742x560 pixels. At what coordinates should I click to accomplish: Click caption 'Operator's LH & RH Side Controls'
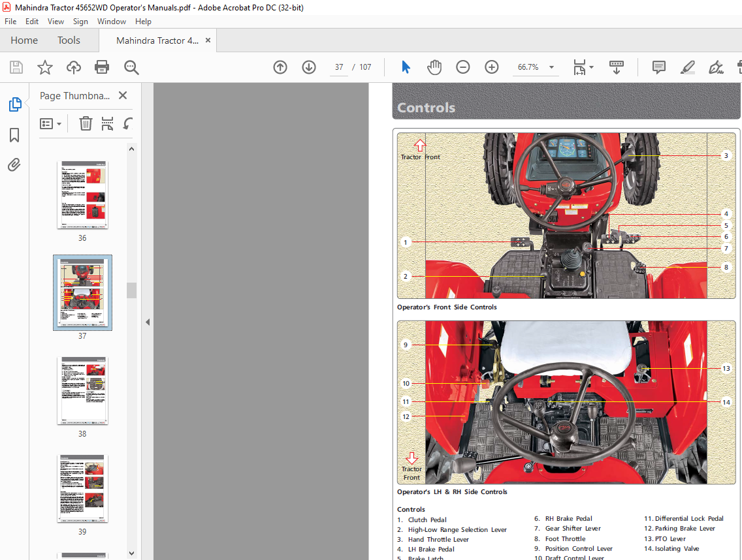[x=452, y=492]
